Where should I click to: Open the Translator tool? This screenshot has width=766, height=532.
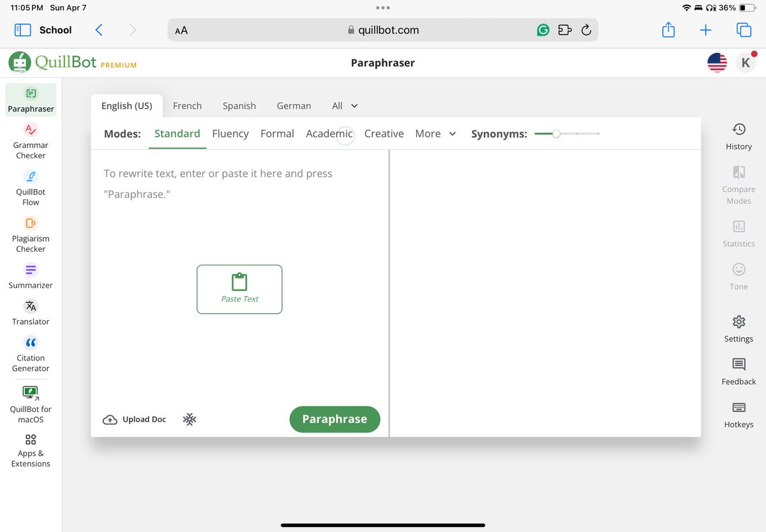click(x=31, y=313)
